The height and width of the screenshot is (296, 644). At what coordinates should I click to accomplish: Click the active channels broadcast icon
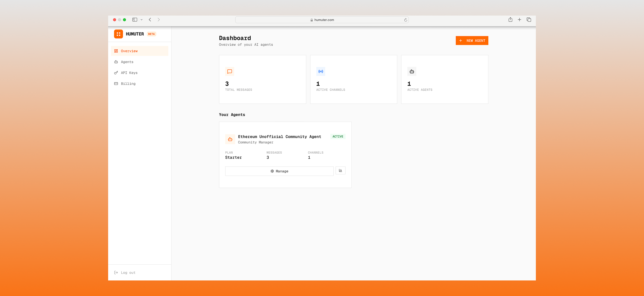click(x=321, y=72)
